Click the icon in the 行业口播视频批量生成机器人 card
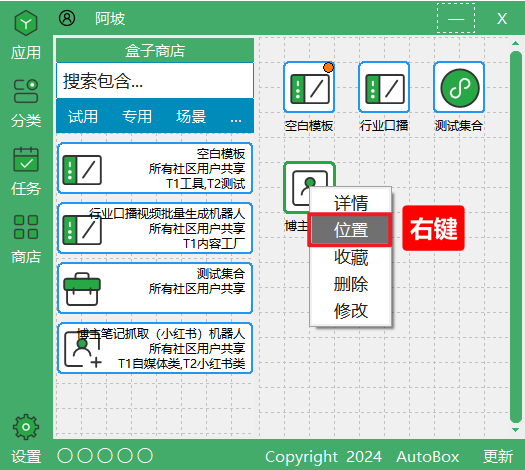The image size is (525, 470). coord(82,230)
